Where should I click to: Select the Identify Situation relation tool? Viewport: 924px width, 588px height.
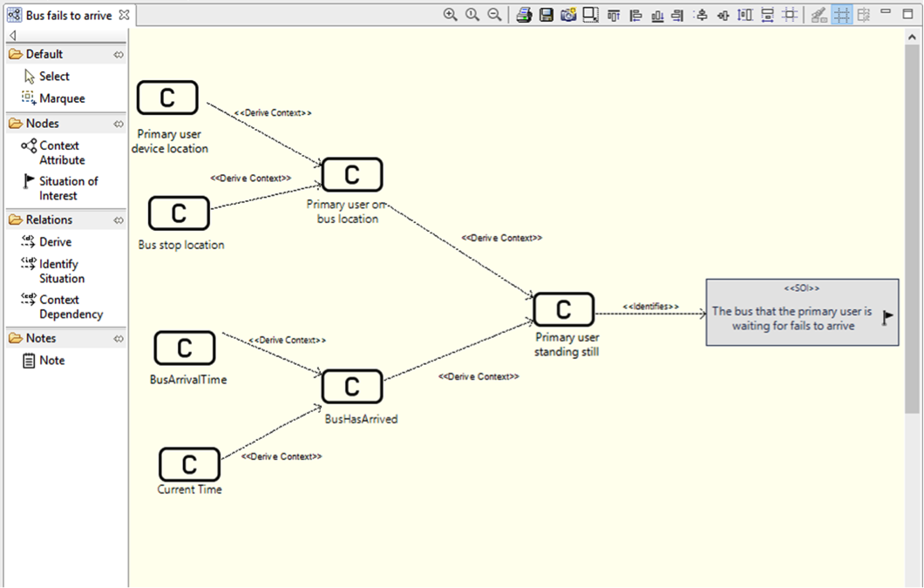point(61,271)
